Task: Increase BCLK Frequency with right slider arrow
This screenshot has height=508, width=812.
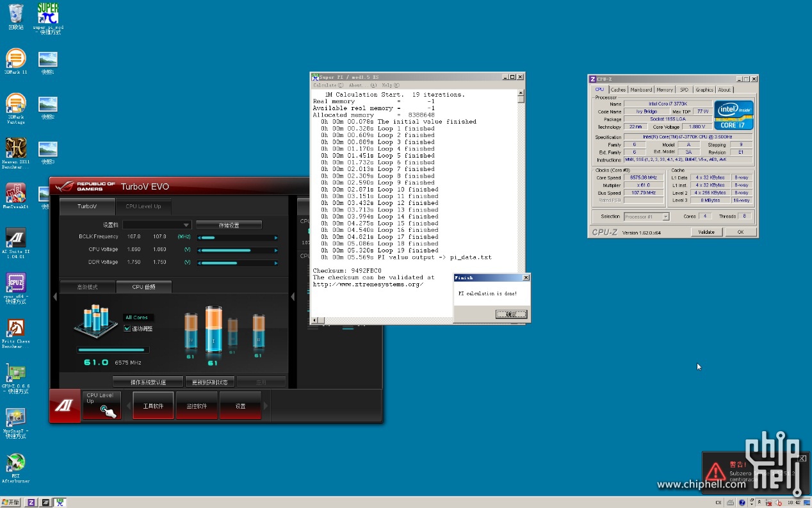Action: [276, 238]
